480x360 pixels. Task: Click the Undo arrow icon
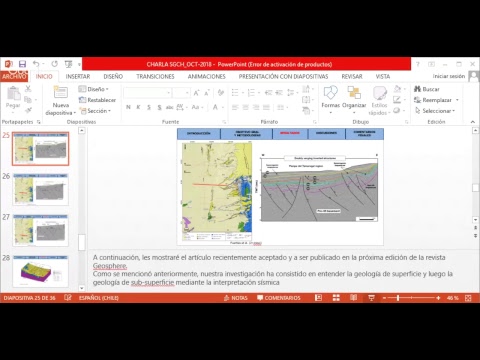pyautogui.click(x=36, y=64)
